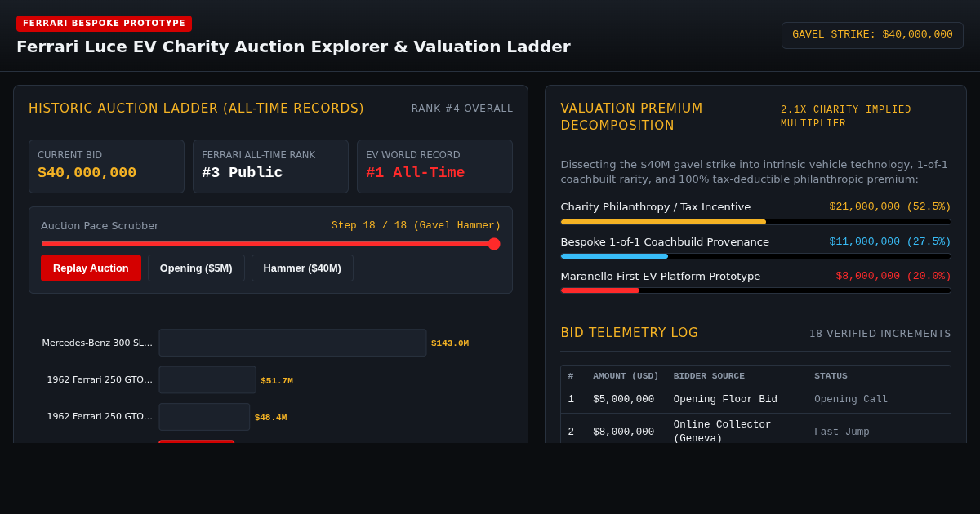
Task: Click 2.1x Charity Implied Multiplier text
Action: (x=846, y=117)
